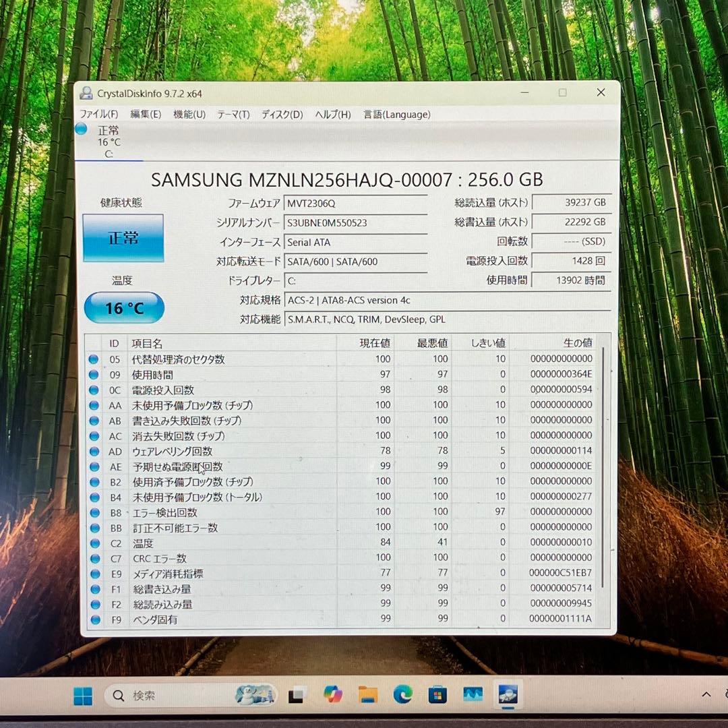The height and width of the screenshot is (728, 728).
Task: Click the status indicator for the 温度 (C2) attribute
Action: pos(94,543)
